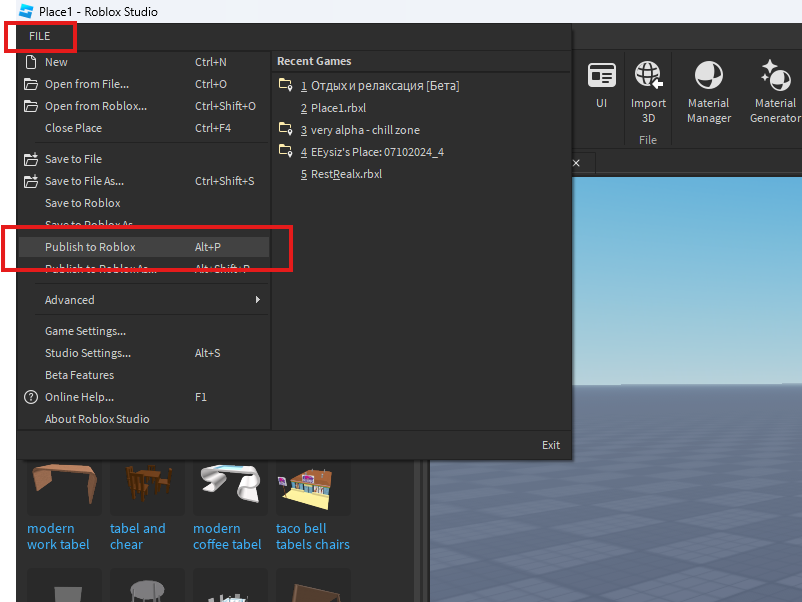Click the Import 3D globe icon
This screenshot has width=802, height=602.
pyautogui.click(x=649, y=76)
